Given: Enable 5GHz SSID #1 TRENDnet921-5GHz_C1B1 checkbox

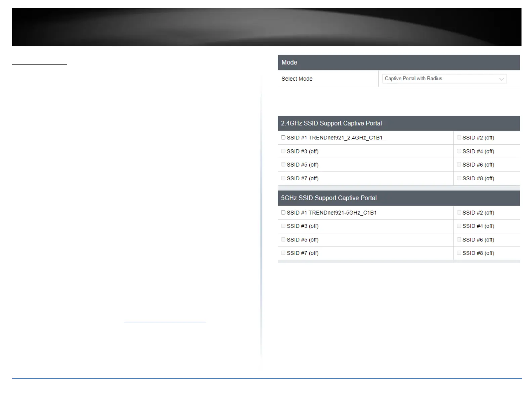Looking at the screenshot, I should coord(283,213).
